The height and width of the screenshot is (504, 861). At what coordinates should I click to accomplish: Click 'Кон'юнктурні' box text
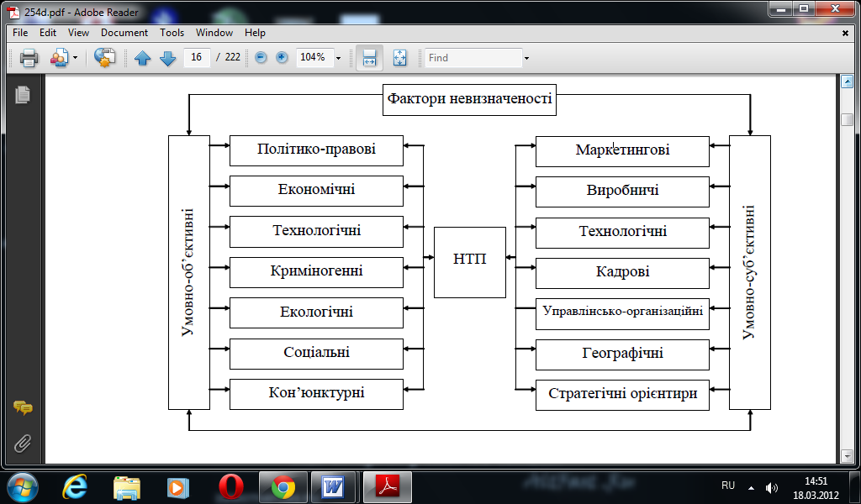click(316, 392)
